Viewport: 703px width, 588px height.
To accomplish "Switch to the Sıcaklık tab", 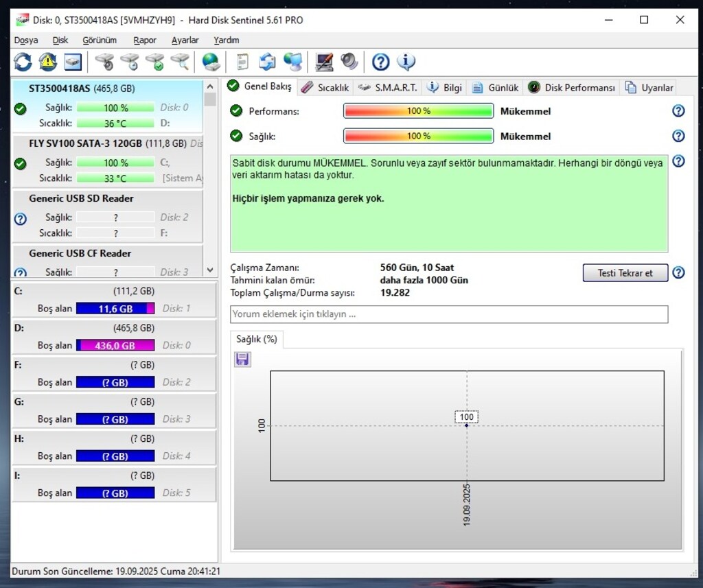I will click(x=325, y=87).
